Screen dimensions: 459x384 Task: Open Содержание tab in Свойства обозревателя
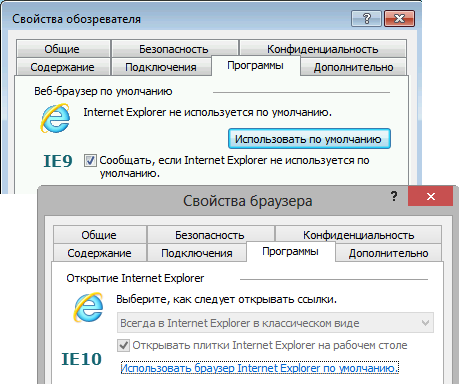(63, 67)
